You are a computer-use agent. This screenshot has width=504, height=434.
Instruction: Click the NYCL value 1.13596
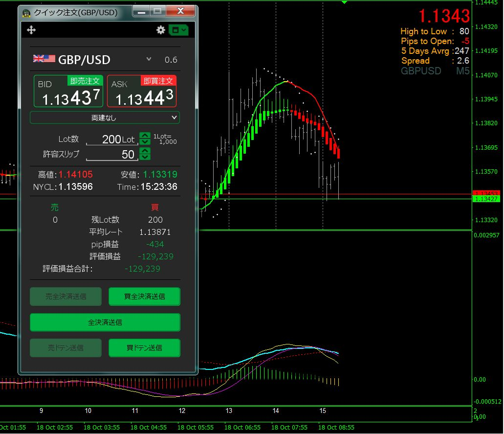[x=76, y=186]
